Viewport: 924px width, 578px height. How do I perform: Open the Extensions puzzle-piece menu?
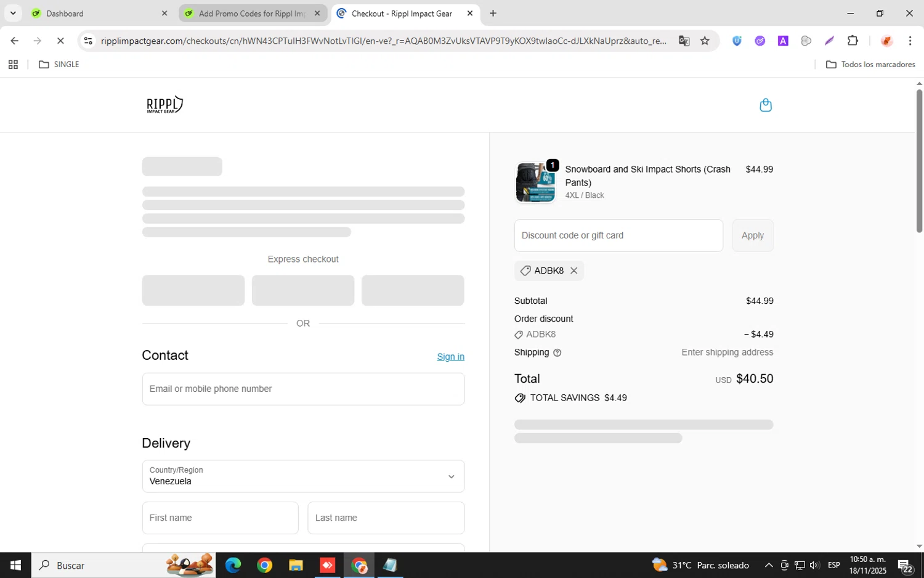click(x=853, y=41)
